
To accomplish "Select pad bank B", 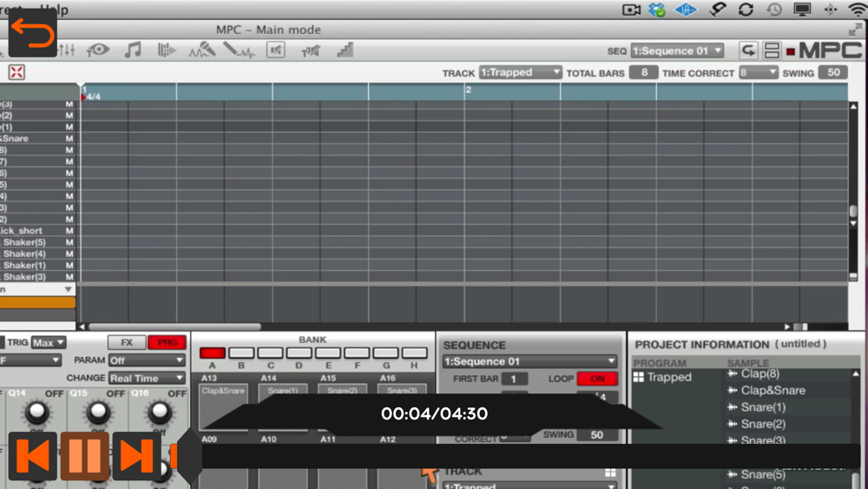I will 241,353.
